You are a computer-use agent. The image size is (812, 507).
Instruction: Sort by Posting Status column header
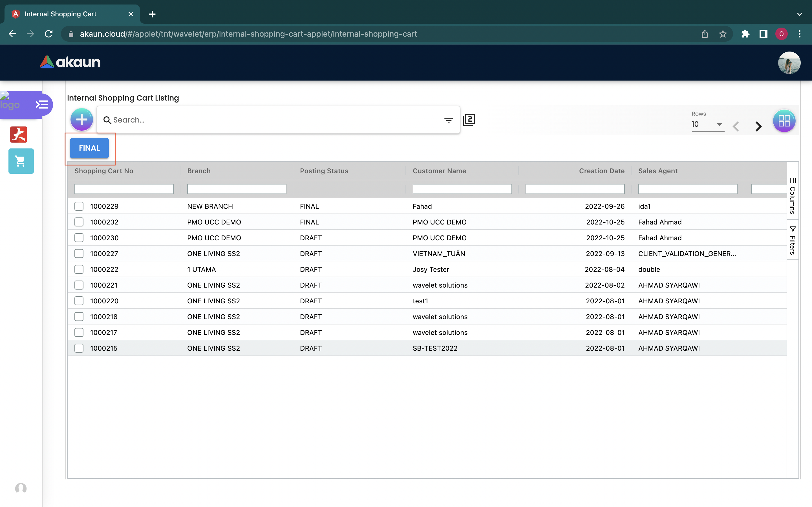coord(324,171)
